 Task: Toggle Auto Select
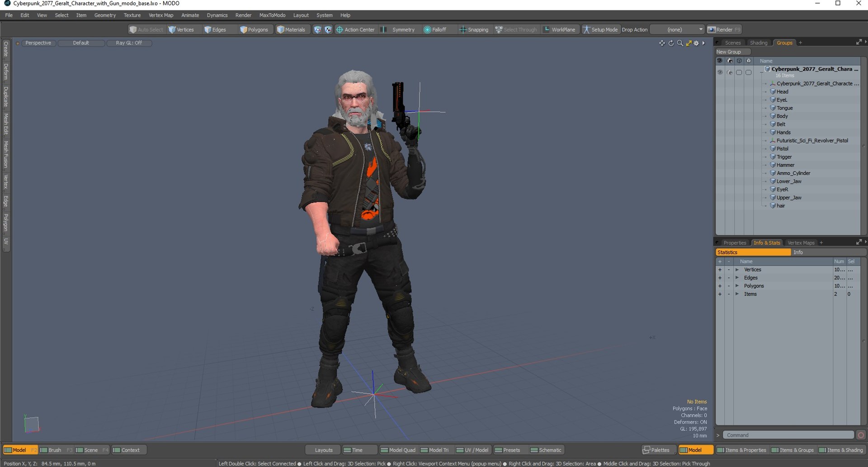click(146, 29)
